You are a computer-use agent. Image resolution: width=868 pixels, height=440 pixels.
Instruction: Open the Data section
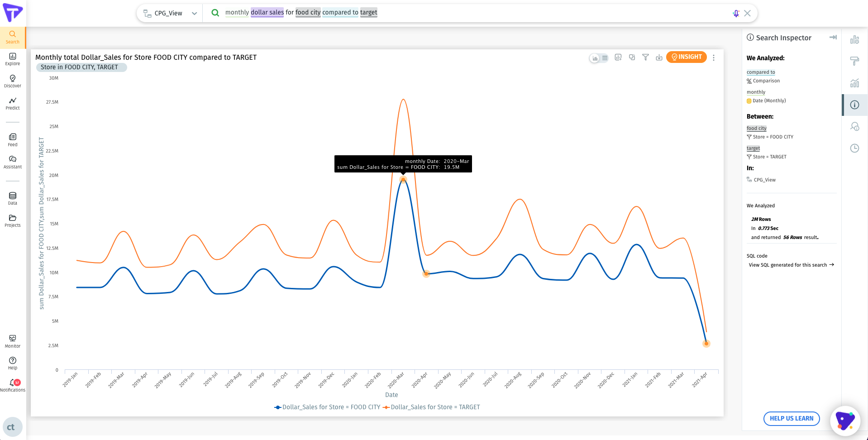[13, 199]
